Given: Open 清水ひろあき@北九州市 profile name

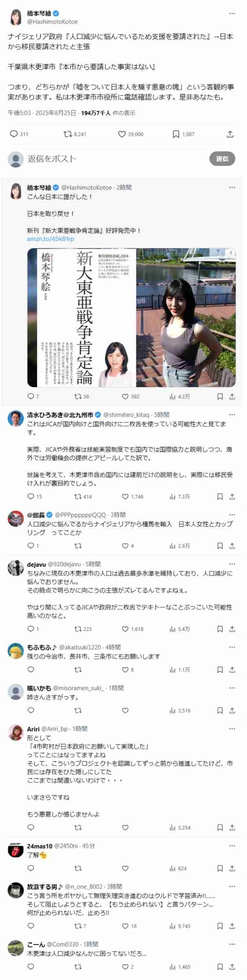Looking at the screenshot, I should coord(60,414).
